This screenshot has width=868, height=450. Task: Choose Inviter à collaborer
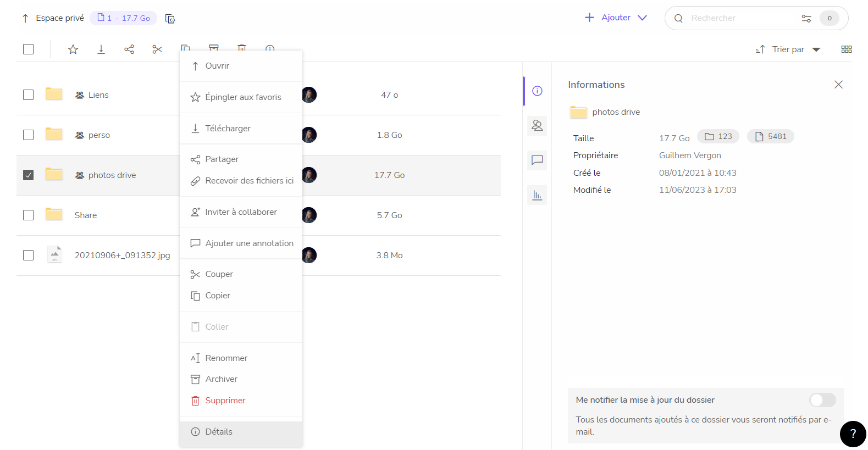point(241,212)
